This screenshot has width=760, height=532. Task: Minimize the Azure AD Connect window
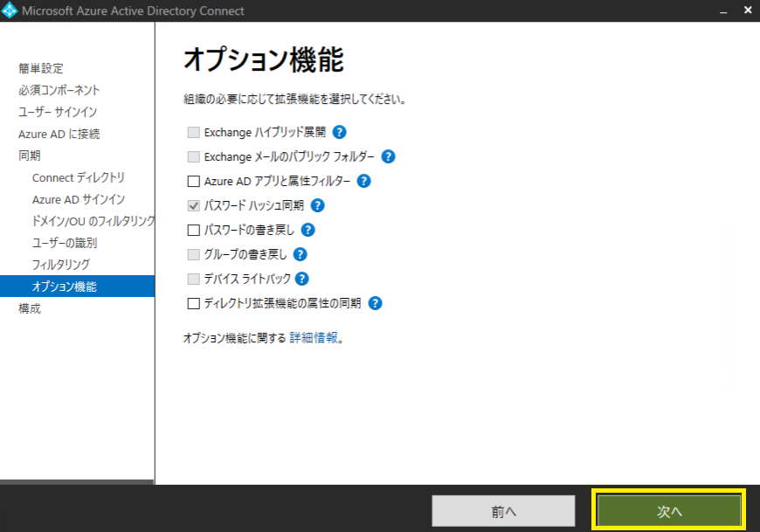(723, 10)
